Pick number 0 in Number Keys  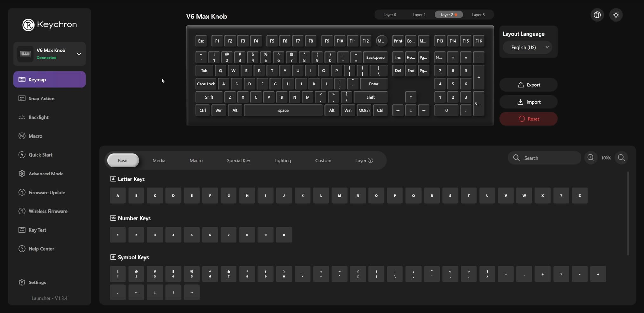pyautogui.click(x=284, y=235)
